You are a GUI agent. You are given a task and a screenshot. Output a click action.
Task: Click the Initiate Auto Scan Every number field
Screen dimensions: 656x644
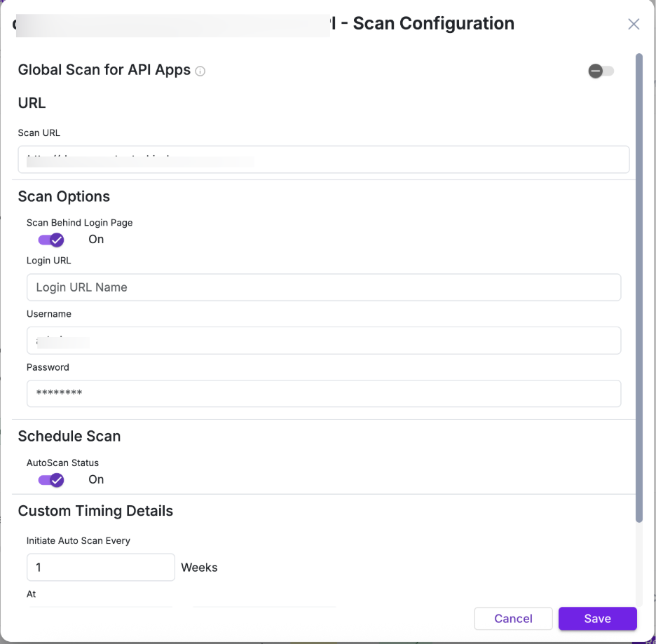tap(100, 568)
